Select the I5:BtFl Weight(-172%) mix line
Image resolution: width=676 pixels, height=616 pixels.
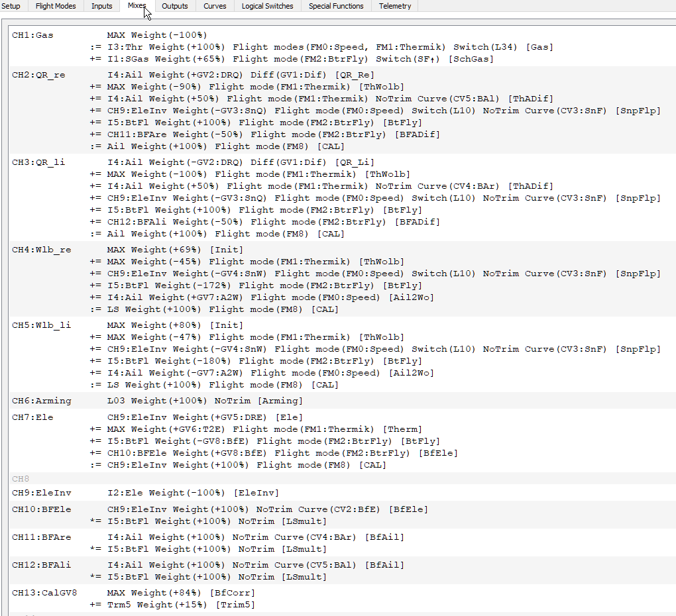tap(256, 285)
